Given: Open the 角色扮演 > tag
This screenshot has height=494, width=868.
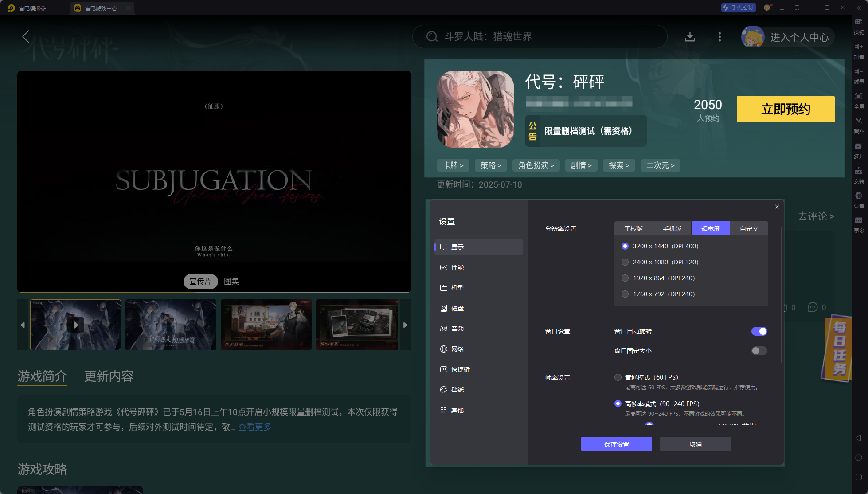Looking at the screenshot, I should [x=536, y=165].
